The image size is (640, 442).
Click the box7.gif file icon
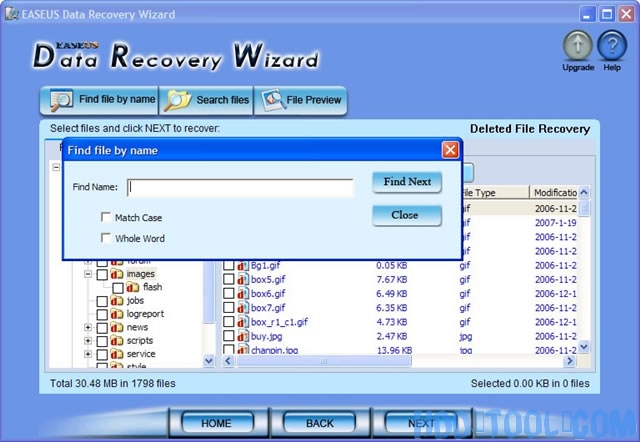click(x=243, y=308)
